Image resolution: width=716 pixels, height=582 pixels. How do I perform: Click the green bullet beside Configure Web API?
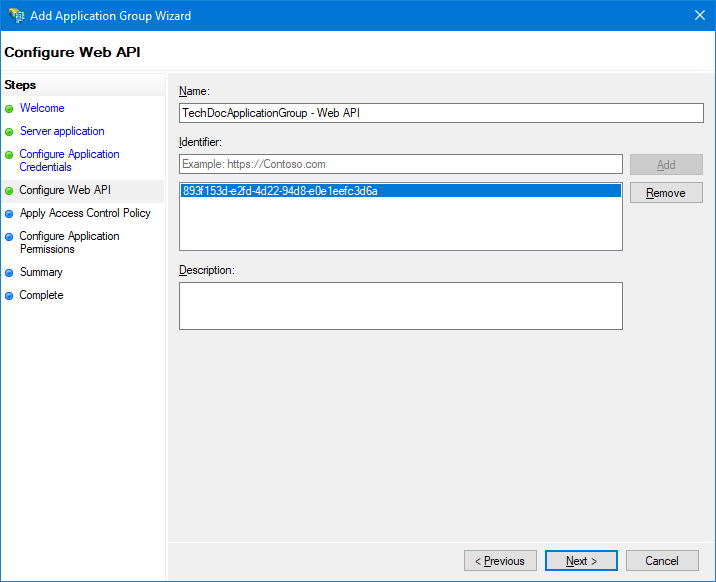9,191
